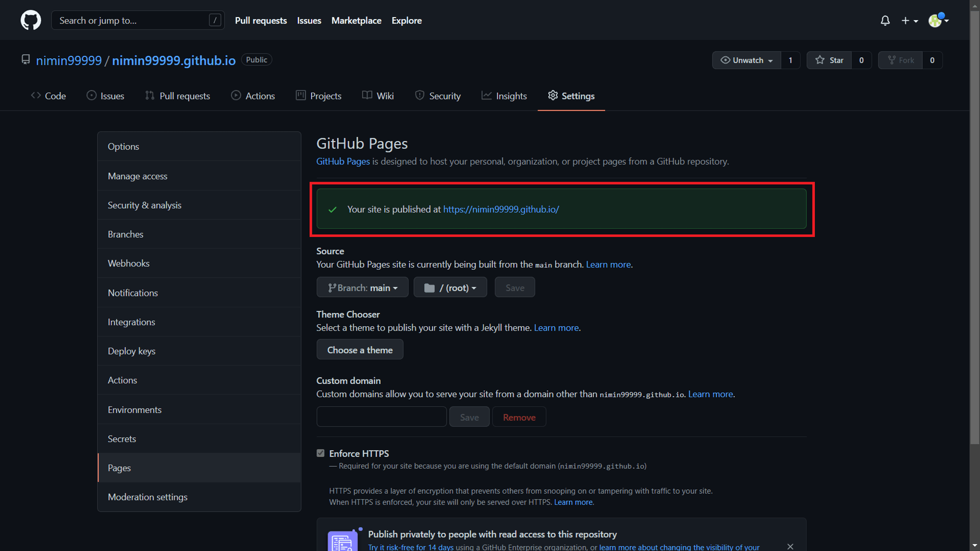
Task: Click the slash shortcut key icon in search
Action: [215, 20]
